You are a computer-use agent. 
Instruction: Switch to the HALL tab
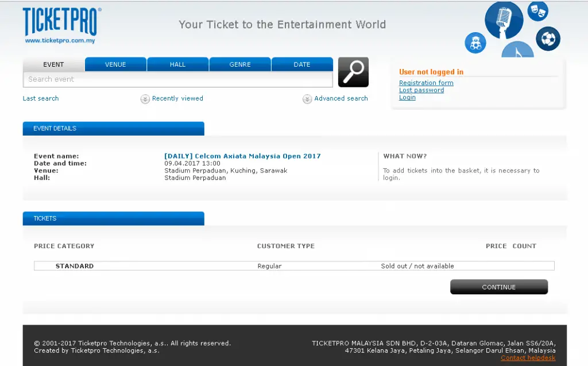tap(178, 64)
